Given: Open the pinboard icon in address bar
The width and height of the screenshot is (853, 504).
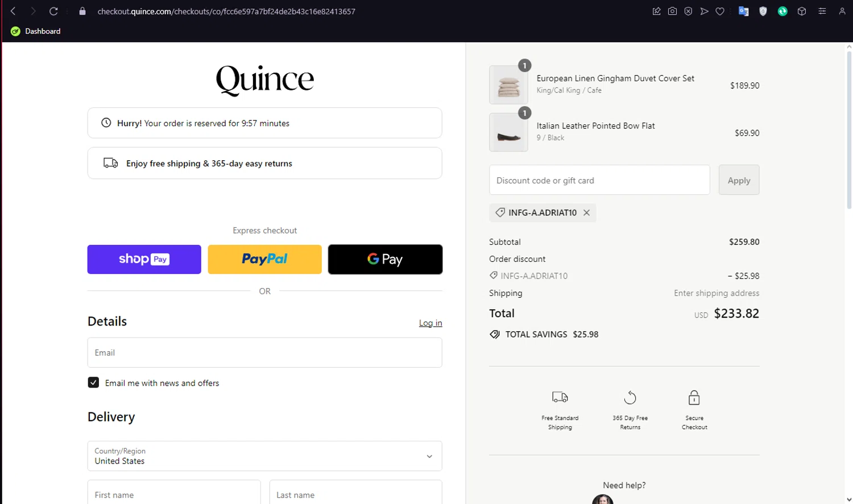Looking at the screenshot, I should [656, 11].
